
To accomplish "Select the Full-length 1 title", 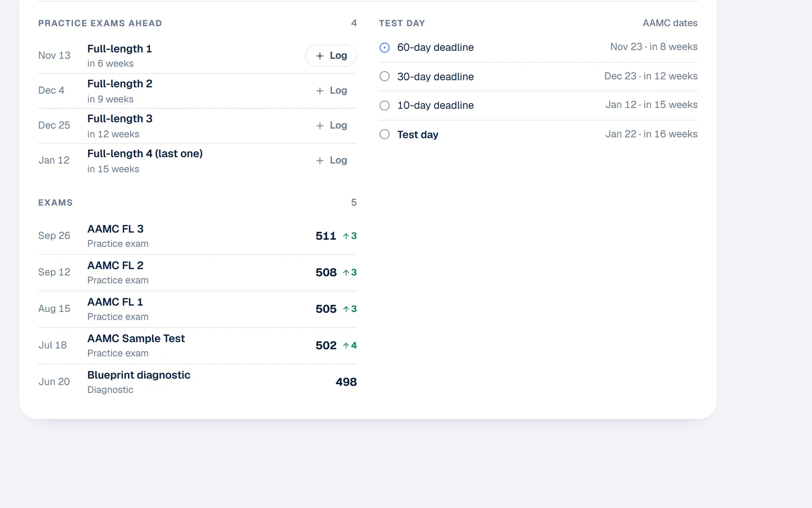I will point(120,49).
